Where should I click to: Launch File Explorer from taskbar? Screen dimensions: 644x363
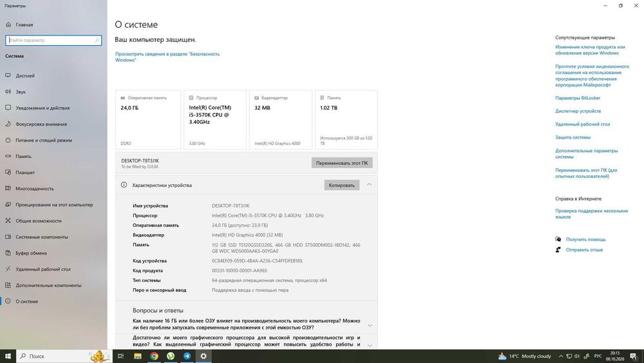(138, 356)
